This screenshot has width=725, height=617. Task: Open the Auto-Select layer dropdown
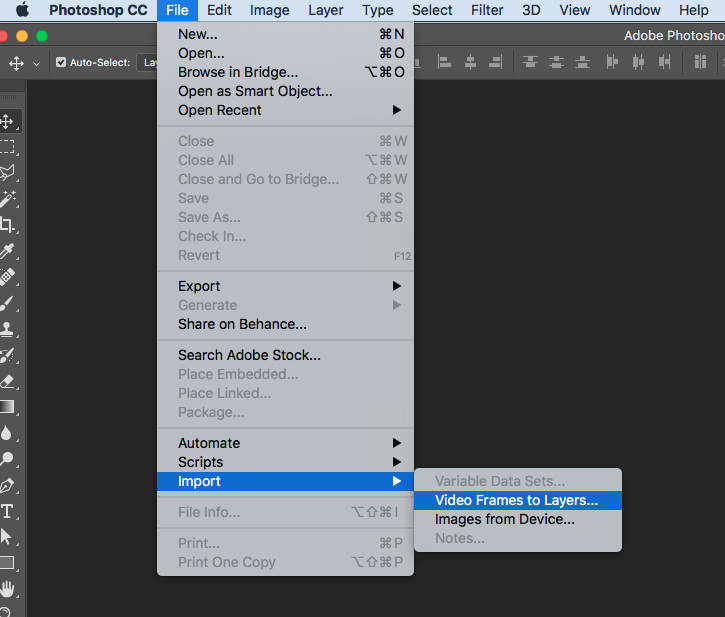click(x=147, y=62)
